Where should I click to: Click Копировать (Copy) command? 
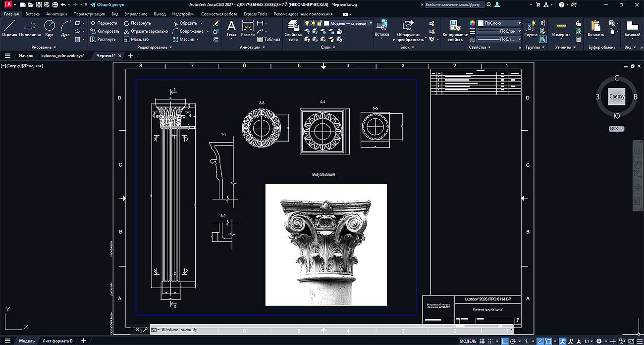[x=105, y=31]
